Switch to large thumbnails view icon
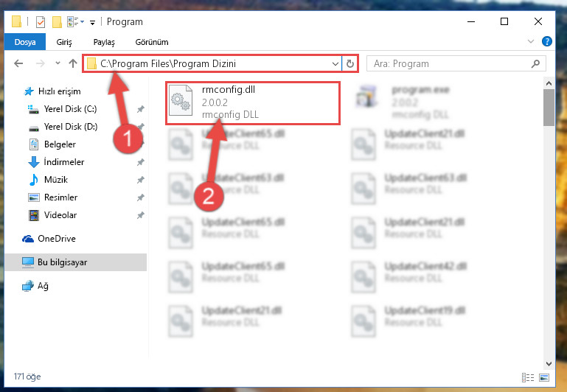 click(544, 377)
